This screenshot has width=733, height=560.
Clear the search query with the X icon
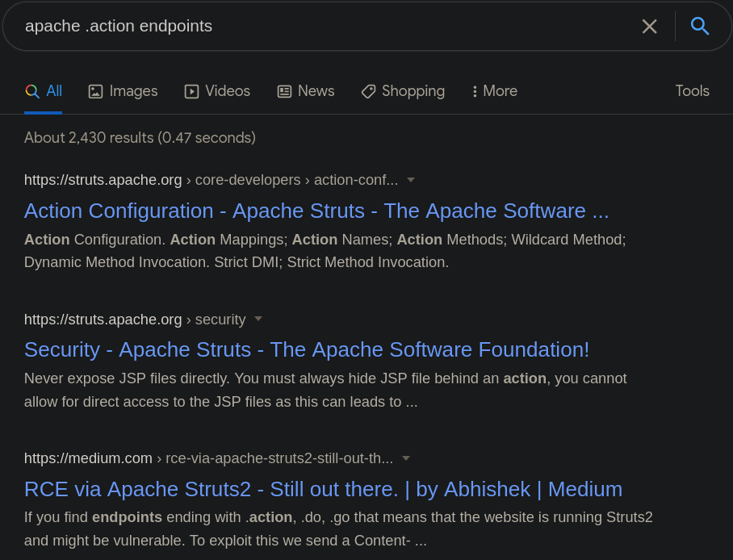click(649, 27)
